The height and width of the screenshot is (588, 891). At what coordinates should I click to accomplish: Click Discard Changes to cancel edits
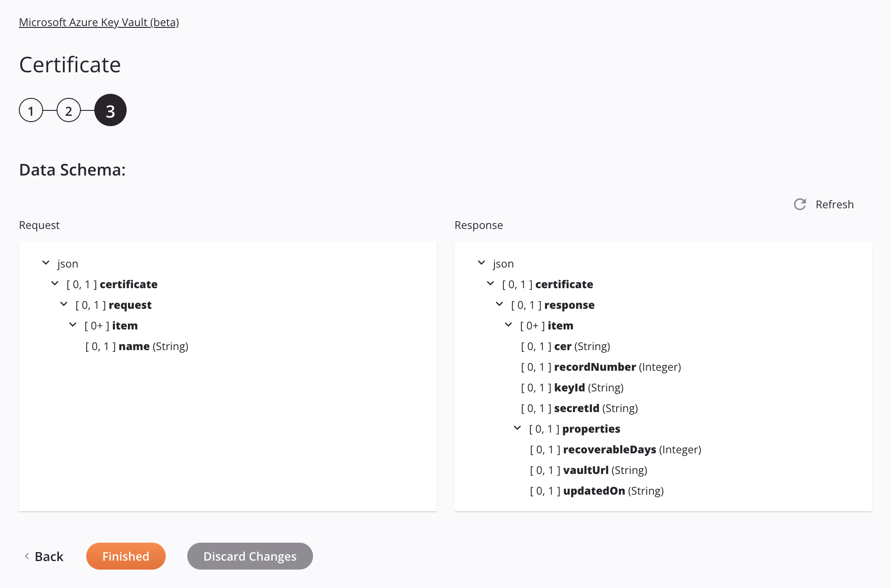[x=250, y=556]
